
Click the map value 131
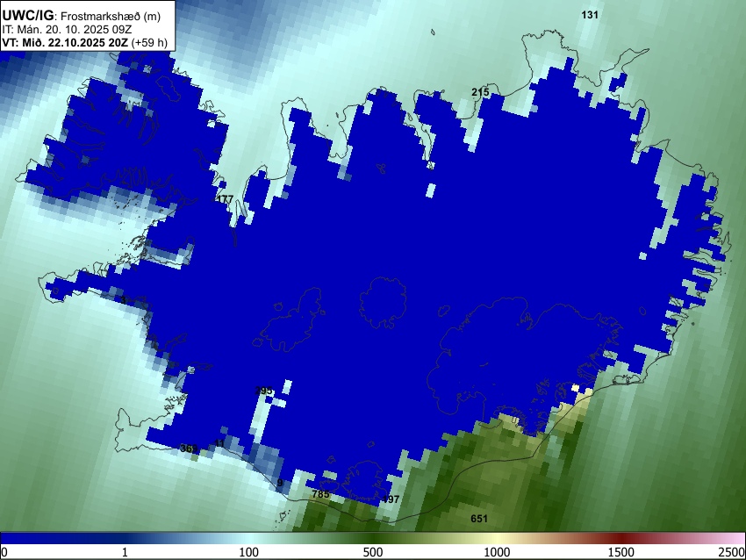(590, 15)
